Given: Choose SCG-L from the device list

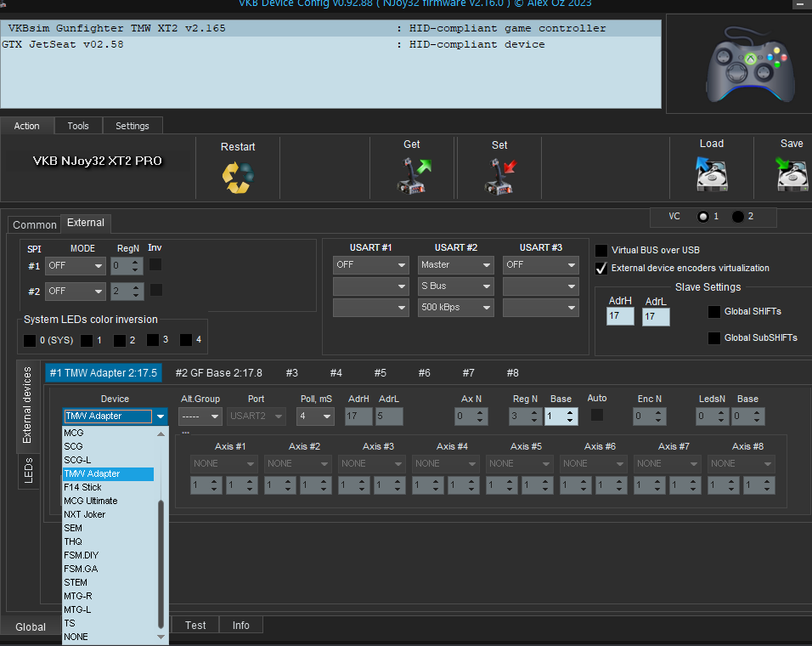Looking at the screenshot, I should tap(108, 460).
